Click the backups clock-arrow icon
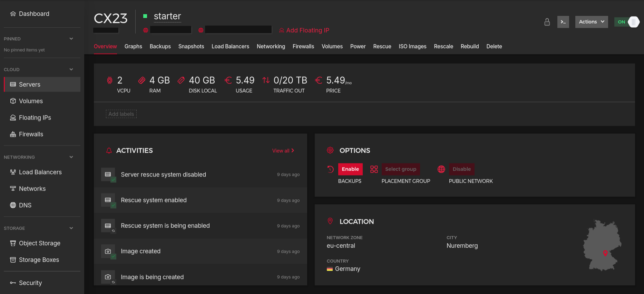Image resolution: width=644 pixels, height=294 pixels. (330, 169)
